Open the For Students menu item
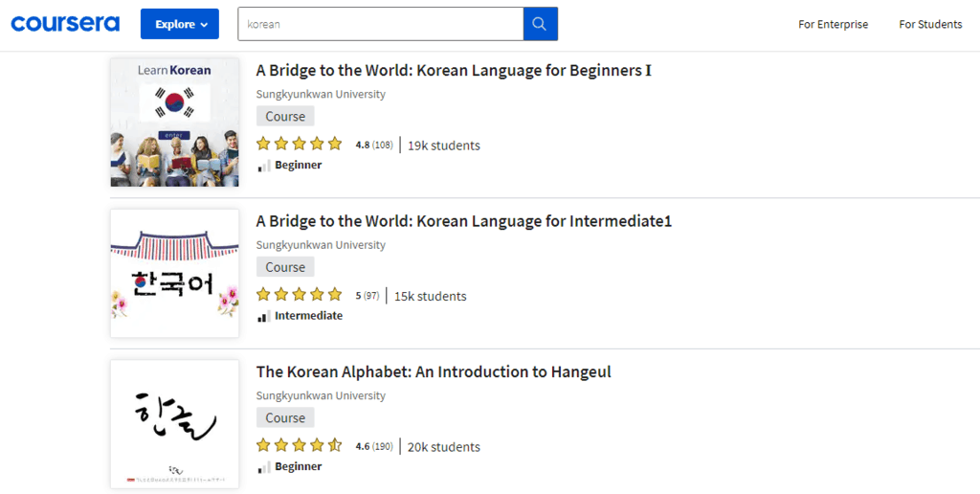980x494 pixels. pos(930,24)
